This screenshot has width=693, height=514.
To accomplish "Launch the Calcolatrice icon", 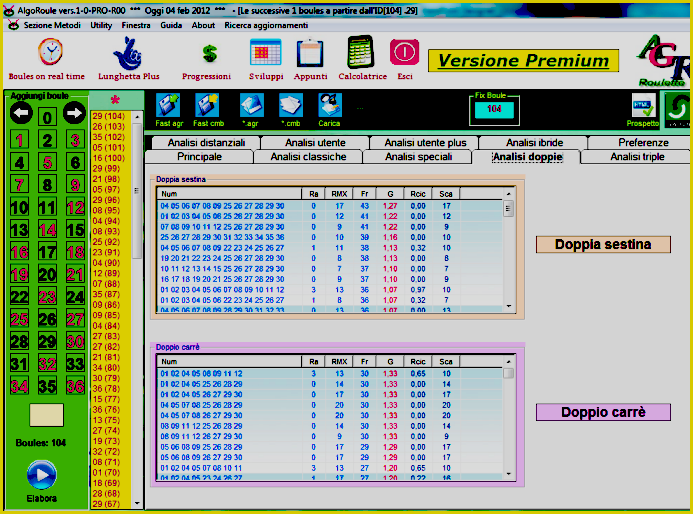I will coord(361,52).
